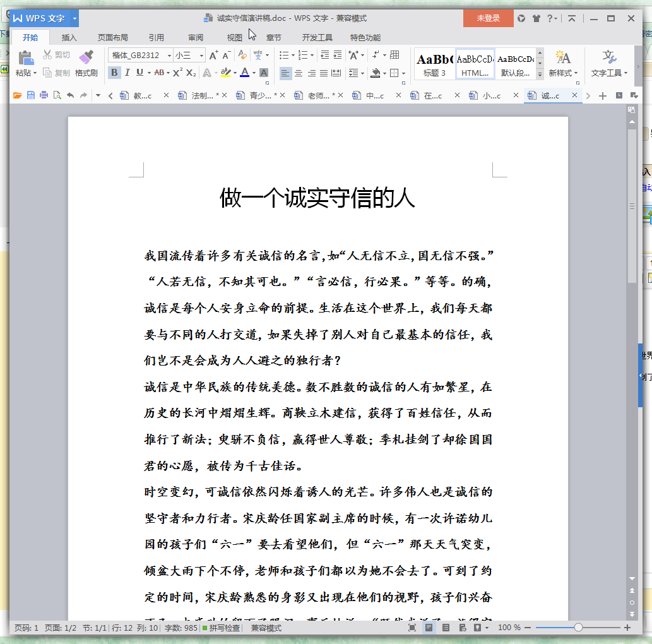Viewport: 652px width, 644px height.
Task: Click the save document icon
Action: (x=31, y=96)
